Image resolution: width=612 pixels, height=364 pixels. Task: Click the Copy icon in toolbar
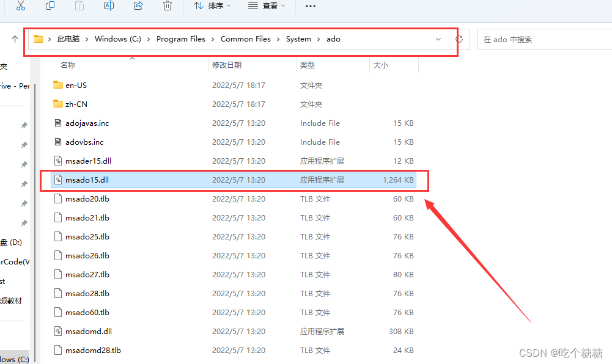coord(50,5)
